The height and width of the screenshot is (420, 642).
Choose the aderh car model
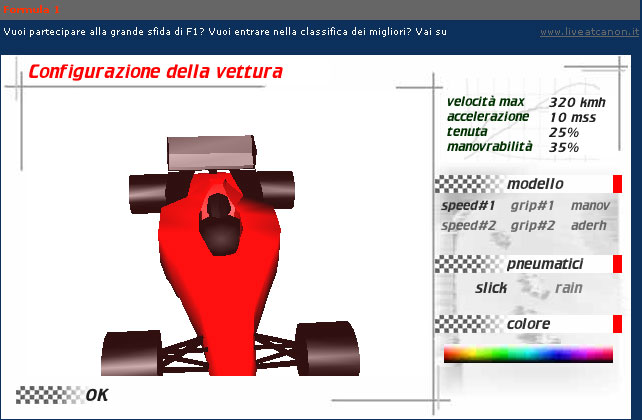click(x=589, y=225)
